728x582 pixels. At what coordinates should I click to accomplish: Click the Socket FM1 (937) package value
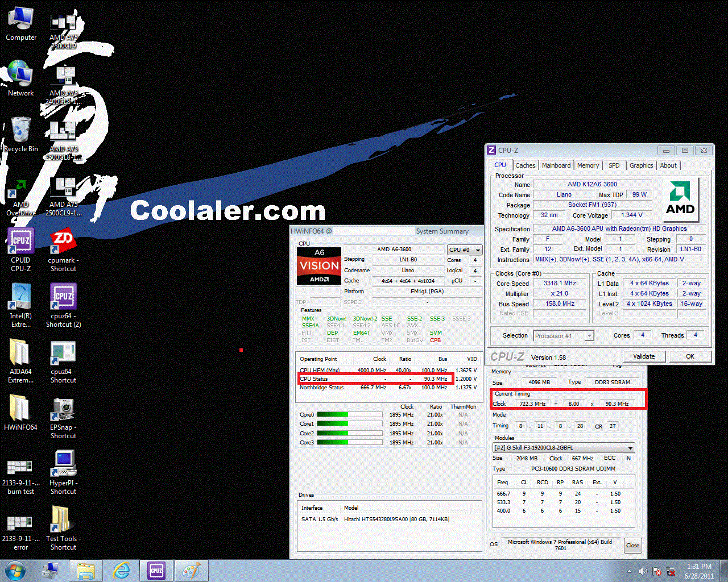point(592,205)
